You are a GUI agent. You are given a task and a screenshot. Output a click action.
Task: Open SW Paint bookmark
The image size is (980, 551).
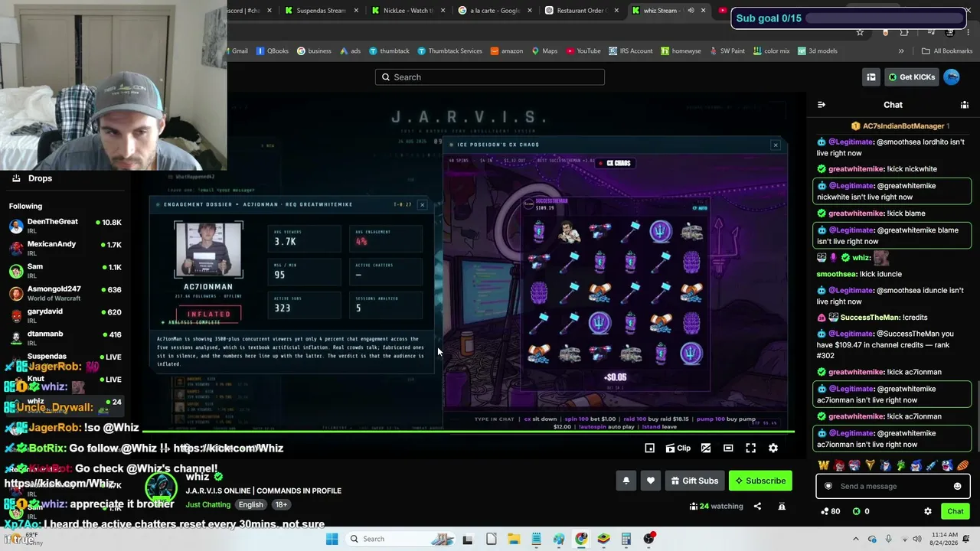[727, 51]
